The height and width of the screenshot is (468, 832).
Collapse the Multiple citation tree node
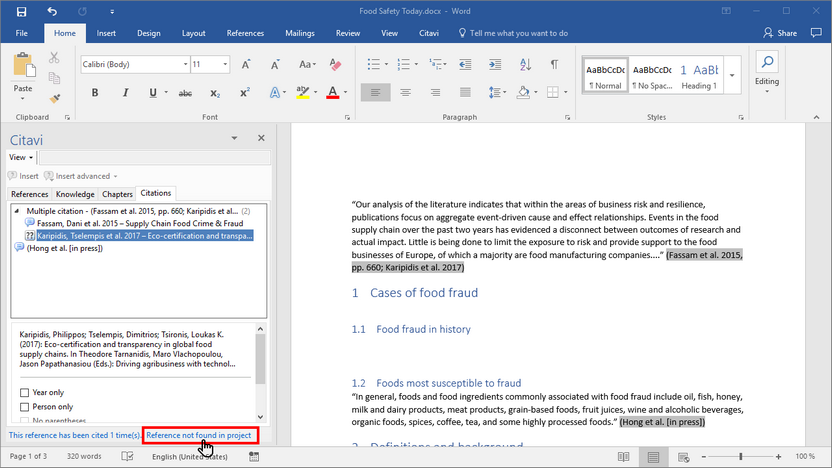pyautogui.click(x=16, y=211)
